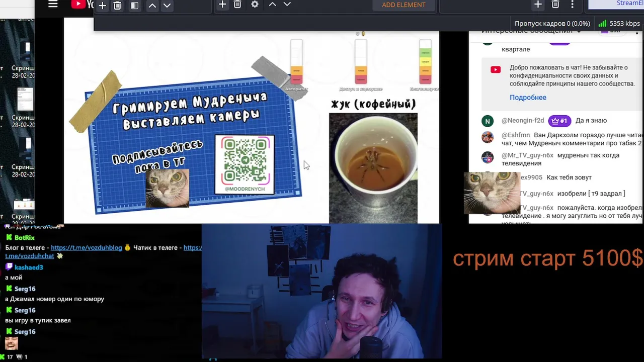644x362 pixels.
Task: Click the emote face under the last Serg16
Action: coord(12,343)
